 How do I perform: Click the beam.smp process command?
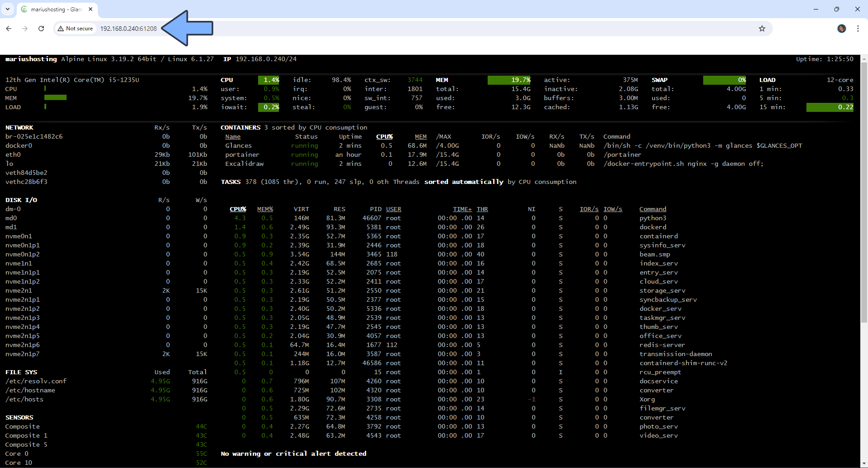pyautogui.click(x=654, y=255)
